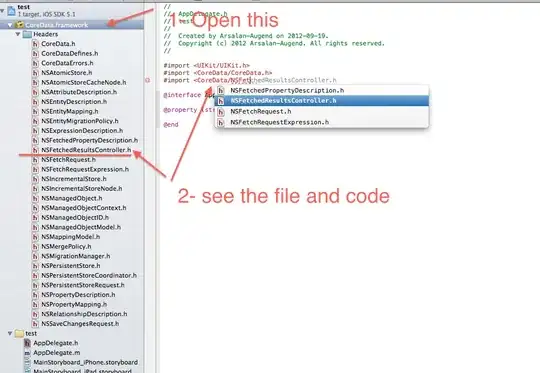Collapse the CoreData.framework disclosure triangle

10,25
